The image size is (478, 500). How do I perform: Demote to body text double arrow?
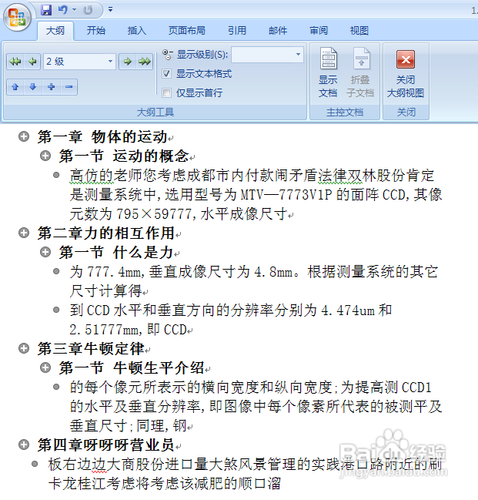pyautogui.click(x=145, y=62)
